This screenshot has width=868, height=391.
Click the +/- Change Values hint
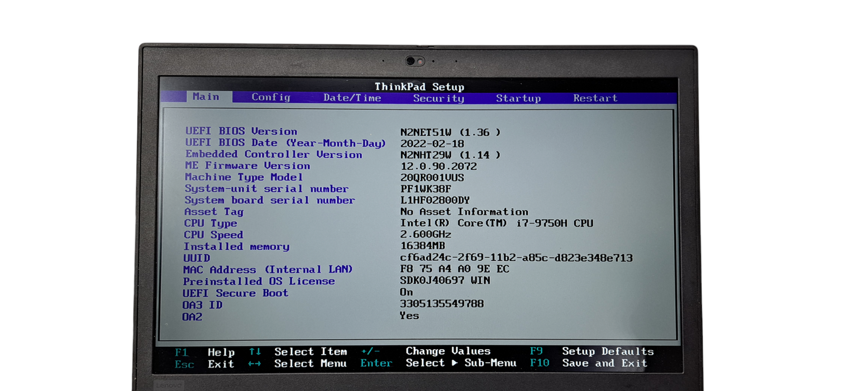426,351
